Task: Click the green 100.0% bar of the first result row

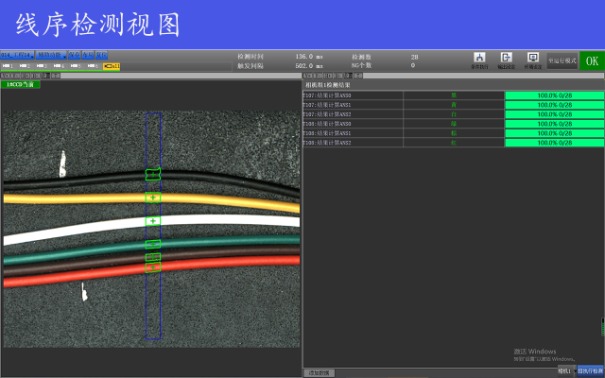Action: click(554, 95)
